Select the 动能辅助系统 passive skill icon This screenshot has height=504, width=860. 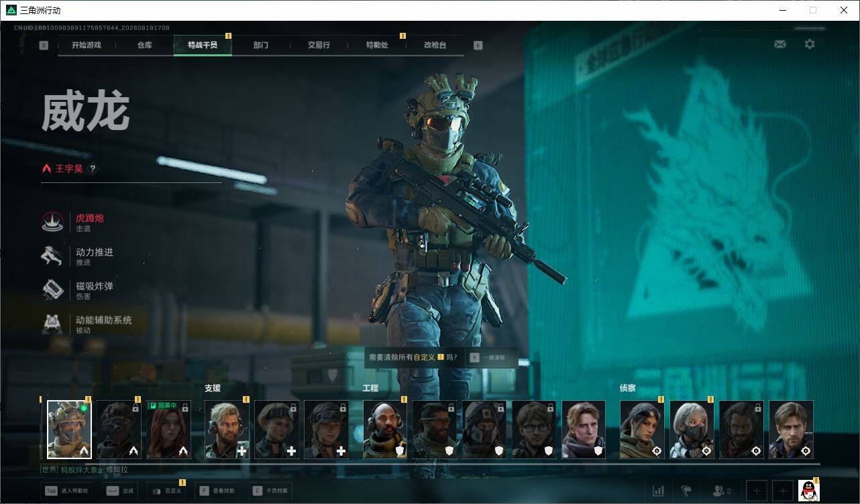tap(52, 324)
